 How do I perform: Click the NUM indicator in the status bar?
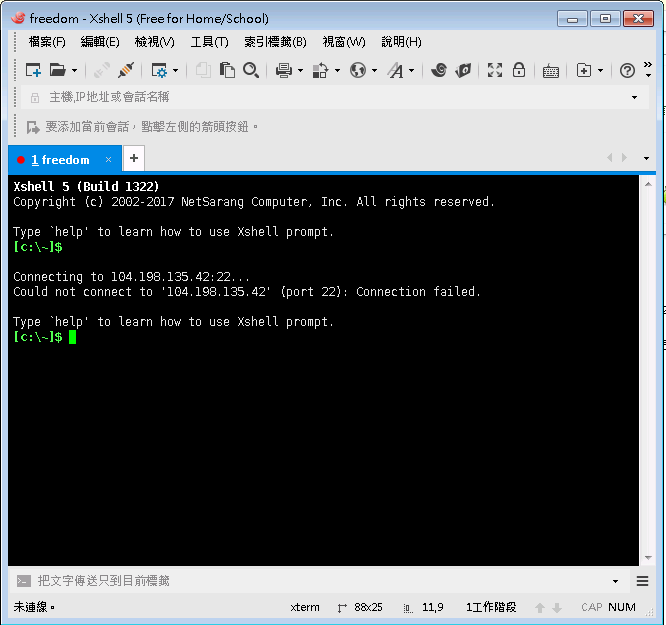click(x=621, y=607)
